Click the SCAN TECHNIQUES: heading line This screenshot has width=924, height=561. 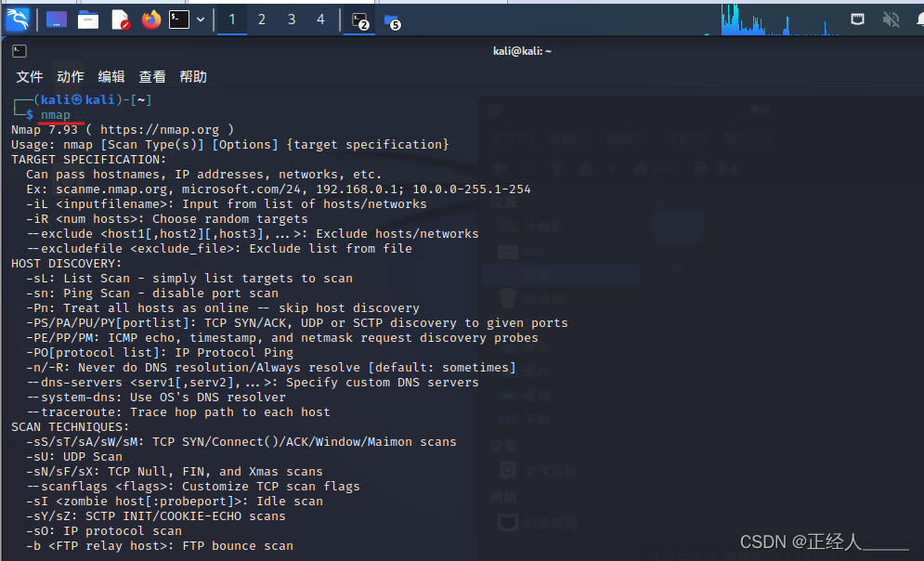[x=71, y=426]
